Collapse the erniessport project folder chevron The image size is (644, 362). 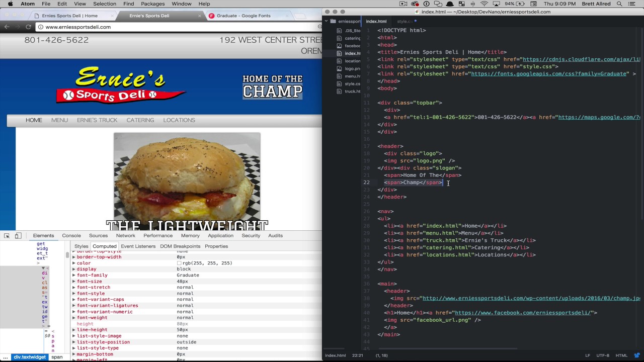[x=327, y=22]
